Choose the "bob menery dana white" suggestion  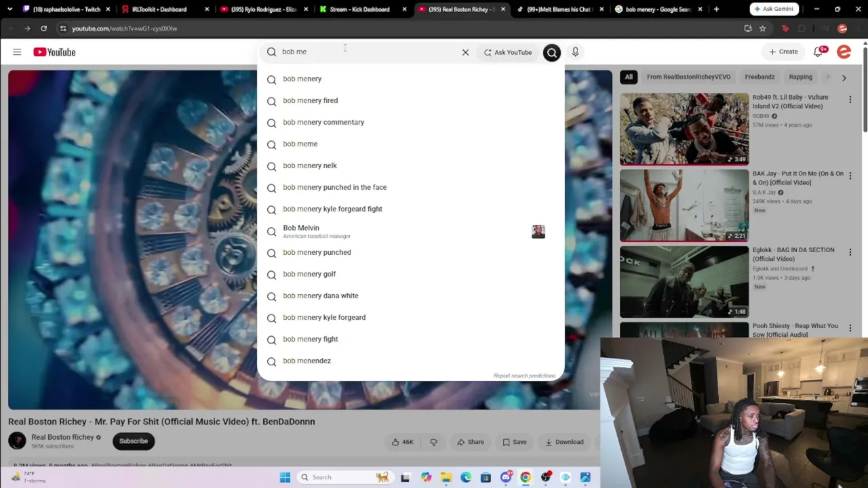[410, 296]
